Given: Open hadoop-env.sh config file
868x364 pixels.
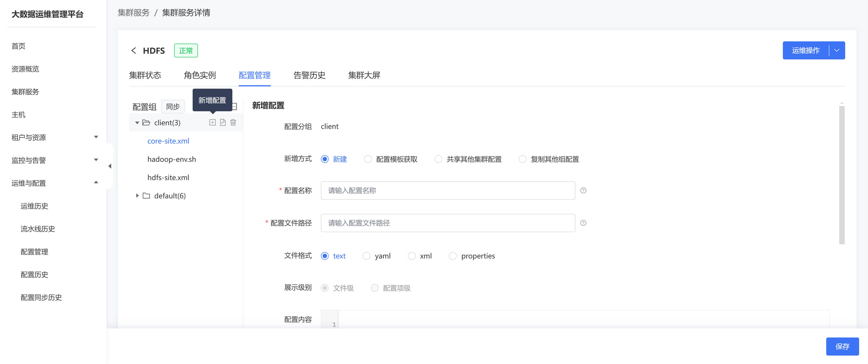Looking at the screenshot, I should pyautogui.click(x=171, y=159).
